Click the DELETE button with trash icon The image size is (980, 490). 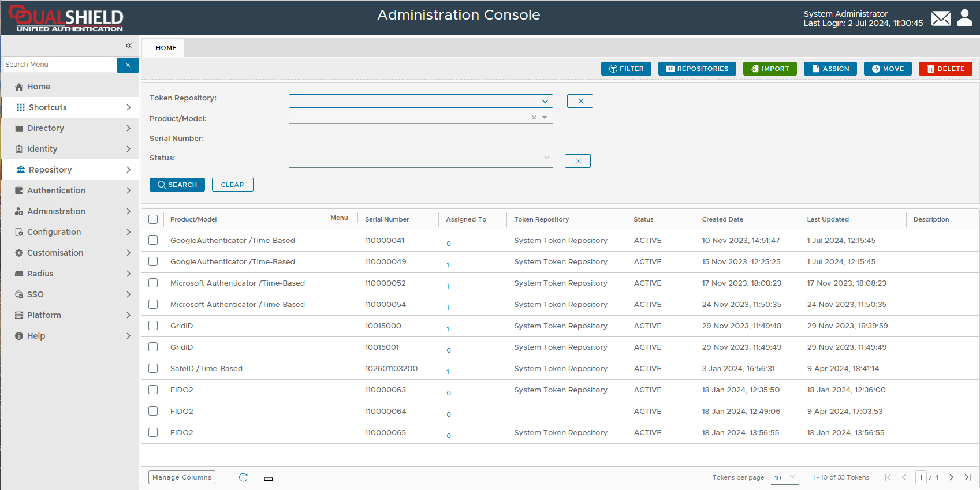945,69
